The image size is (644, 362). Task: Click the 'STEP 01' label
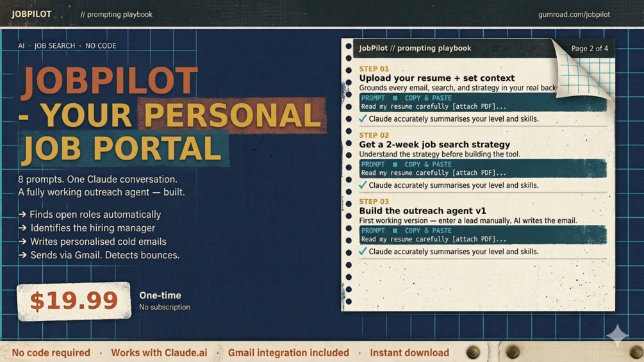pyautogui.click(x=374, y=69)
